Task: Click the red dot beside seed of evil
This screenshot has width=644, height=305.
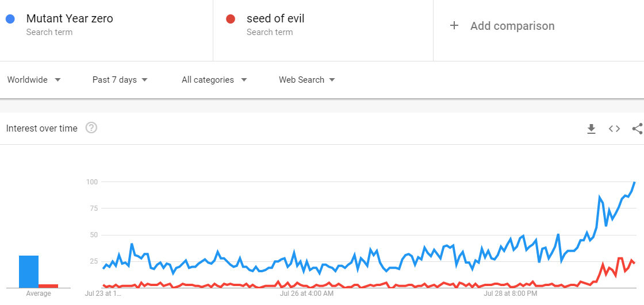Action: (x=231, y=19)
